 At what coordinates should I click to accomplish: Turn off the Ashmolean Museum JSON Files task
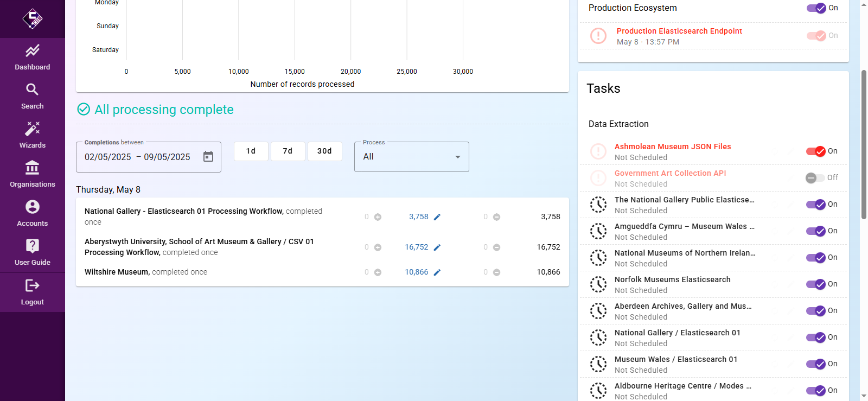(x=816, y=151)
